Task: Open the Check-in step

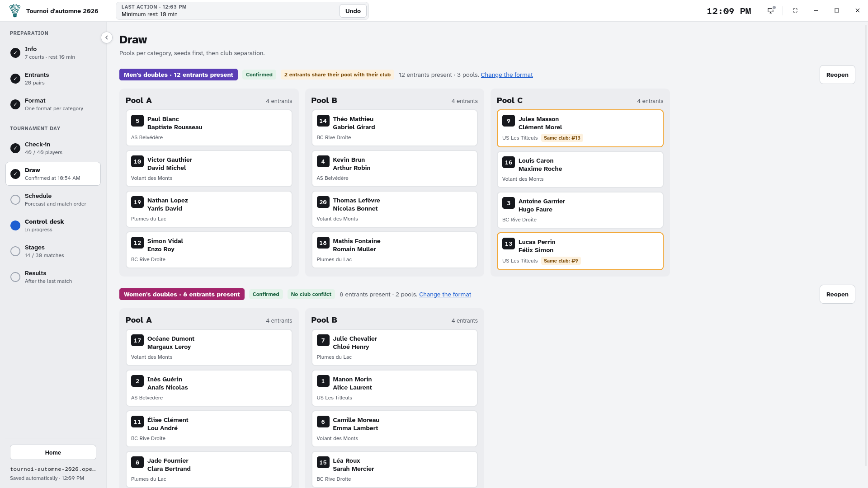Action: 53,148
